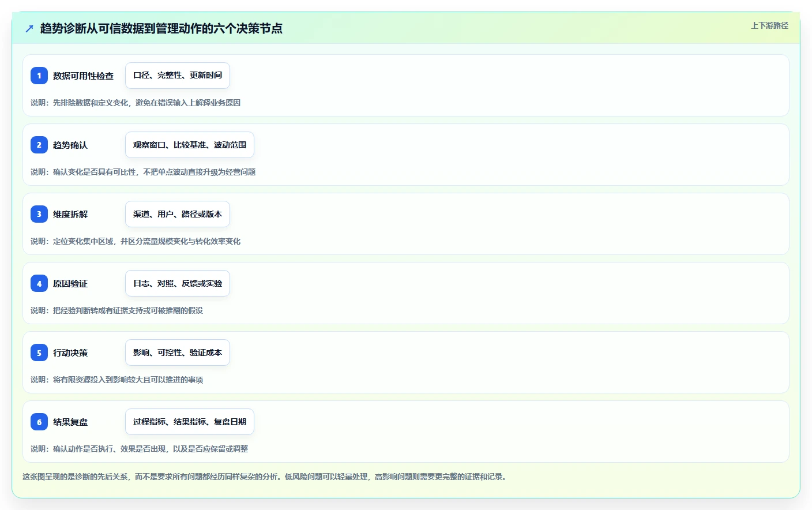This screenshot has width=812, height=510.
Task: Click the note 先排除数据和定义变化
Action: tap(136, 103)
